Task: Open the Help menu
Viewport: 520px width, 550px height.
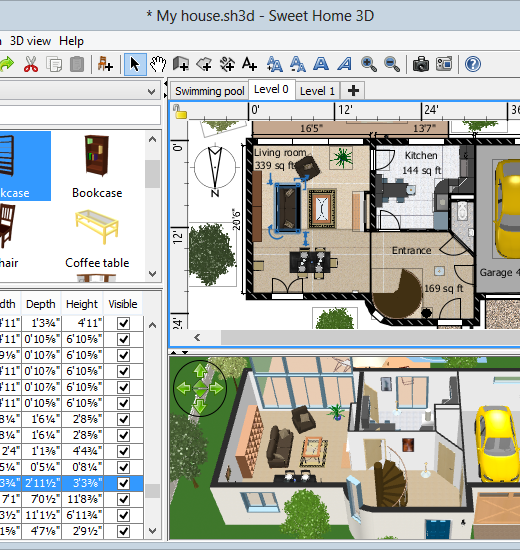Action: click(x=71, y=41)
